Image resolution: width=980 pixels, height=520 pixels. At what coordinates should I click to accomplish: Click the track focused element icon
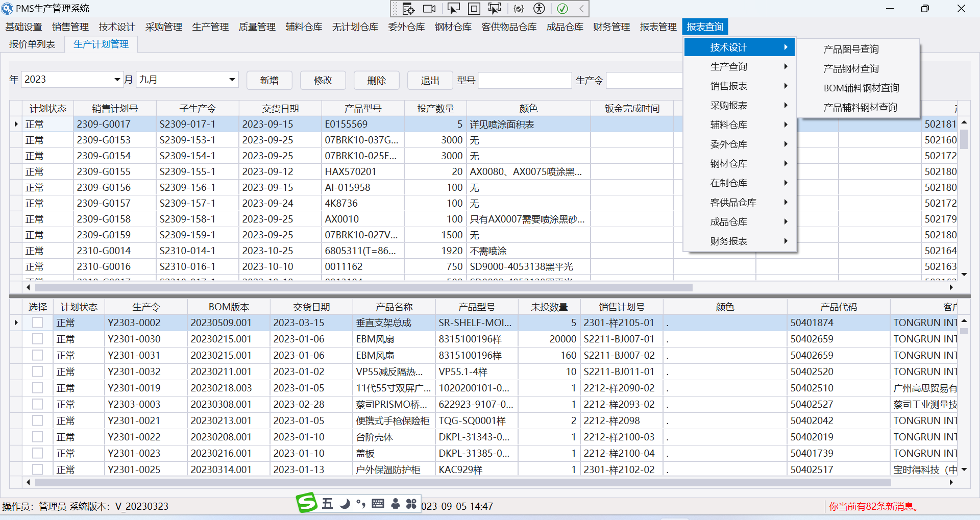pos(495,9)
